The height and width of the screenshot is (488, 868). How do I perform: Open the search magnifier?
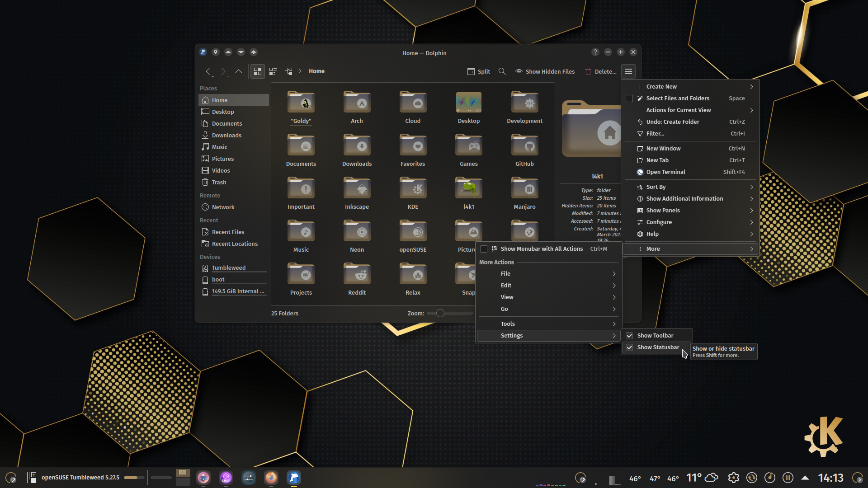point(502,71)
